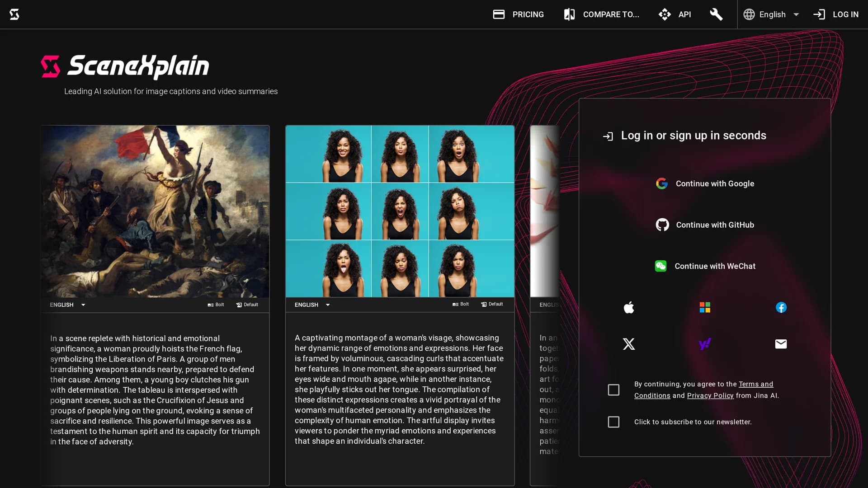The image size is (868, 488).
Task: Click the painting caption starting 'In a scene replete'
Action: point(155,390)
